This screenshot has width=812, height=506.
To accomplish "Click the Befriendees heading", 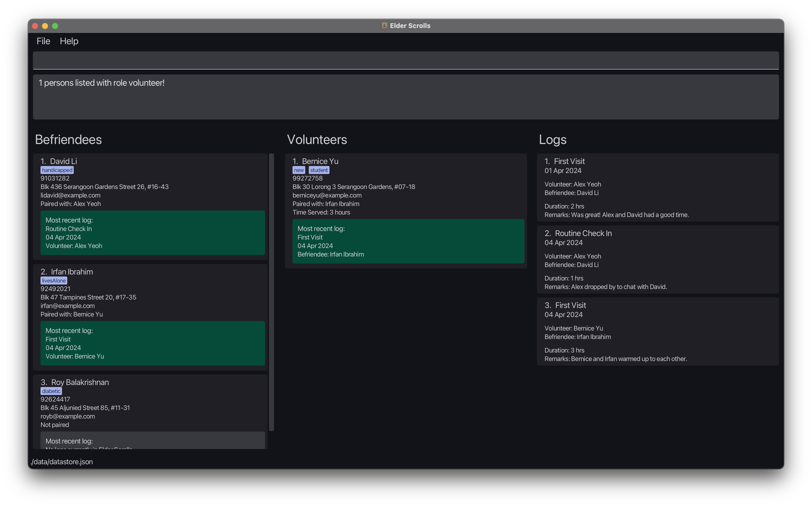I will 68,139.
